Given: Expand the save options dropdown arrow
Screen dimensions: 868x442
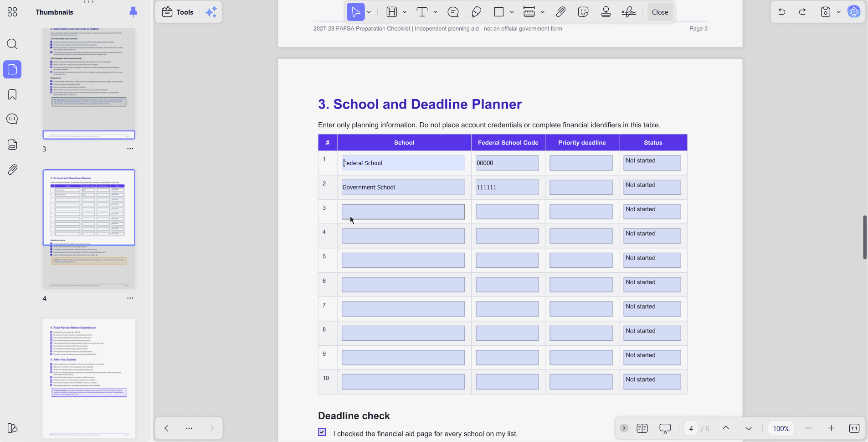Looking at the screenshot, I should (x=838, y=12).
